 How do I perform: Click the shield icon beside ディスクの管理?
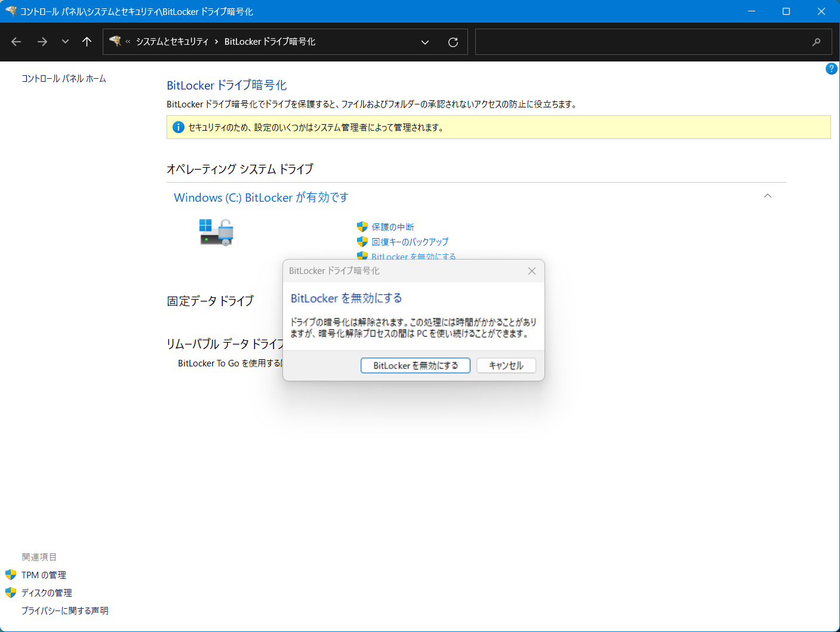11,593
